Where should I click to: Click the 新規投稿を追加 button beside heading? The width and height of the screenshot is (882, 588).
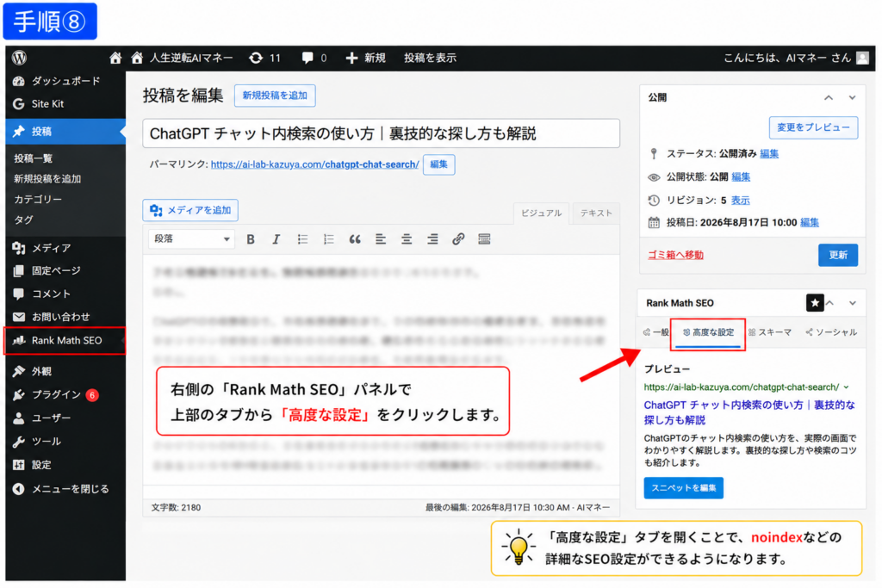[x=275, y=96]
